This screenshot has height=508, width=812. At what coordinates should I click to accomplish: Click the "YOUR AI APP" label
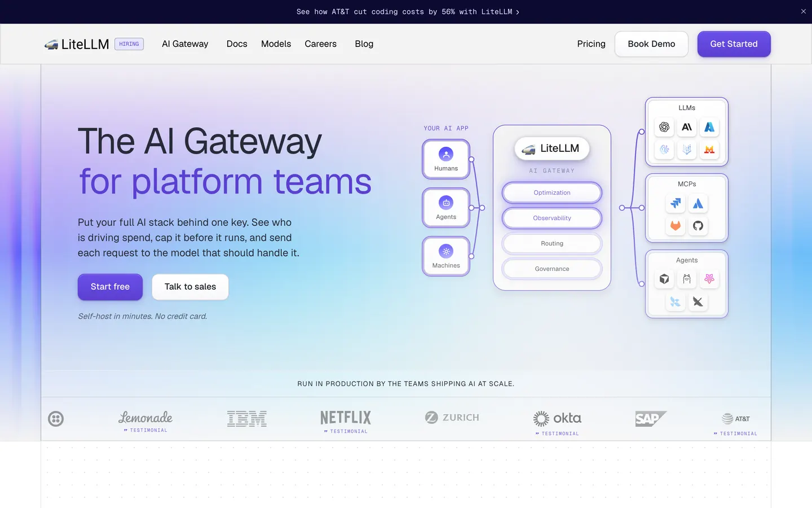pos(446,128)
